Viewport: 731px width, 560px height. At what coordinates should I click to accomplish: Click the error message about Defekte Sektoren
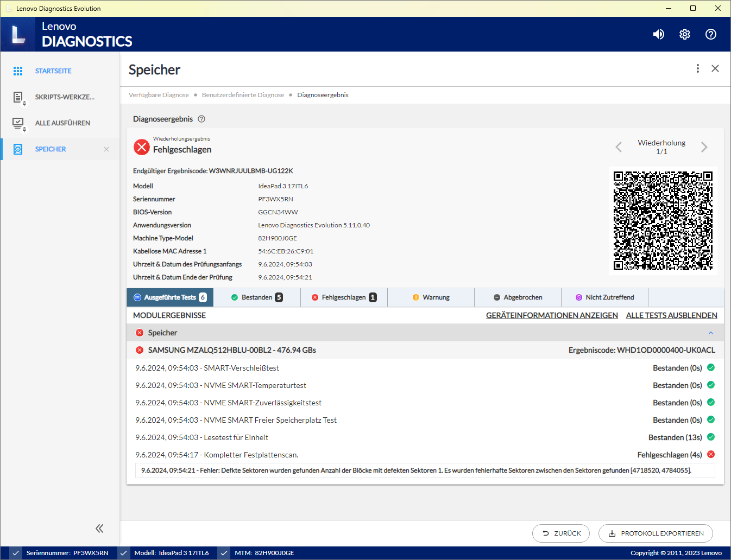(416, 470)
